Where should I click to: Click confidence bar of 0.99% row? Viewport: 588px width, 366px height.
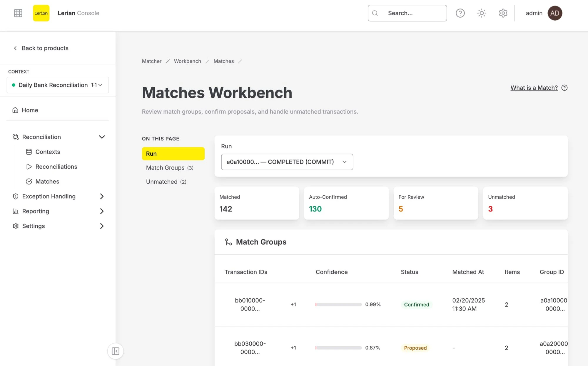[338, 305]
